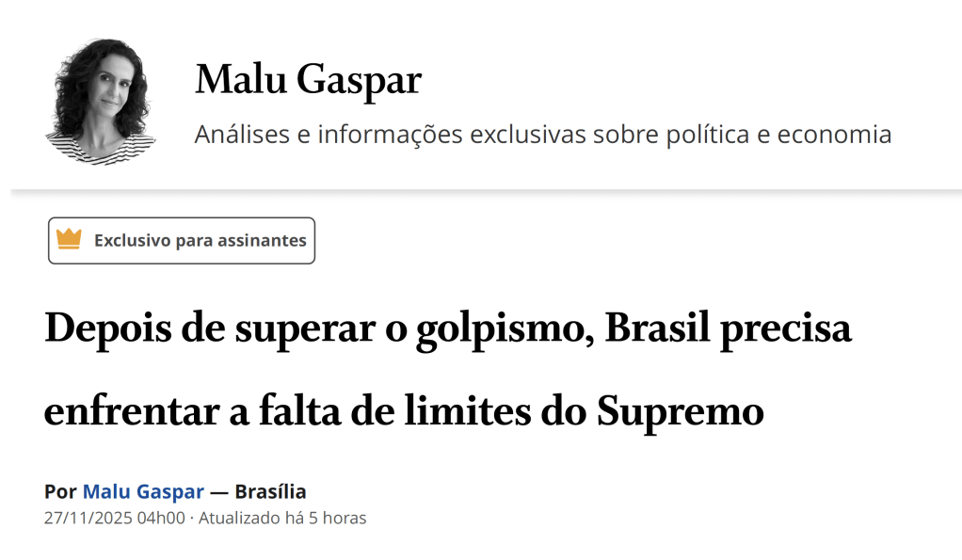Click the 'Por' label before author name
Screen dimensions: 962x560
tap(60, 491)
